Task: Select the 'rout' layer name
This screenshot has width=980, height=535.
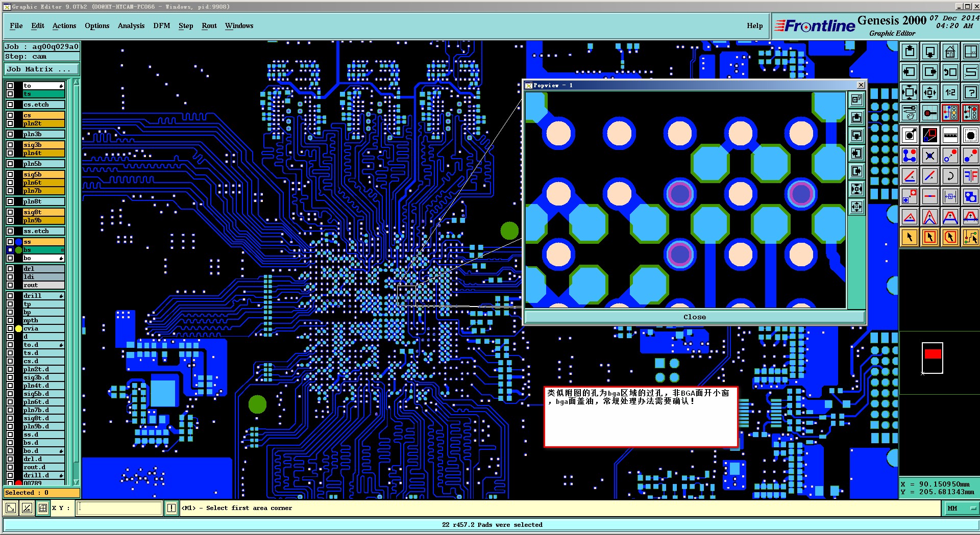Action: 43,285
